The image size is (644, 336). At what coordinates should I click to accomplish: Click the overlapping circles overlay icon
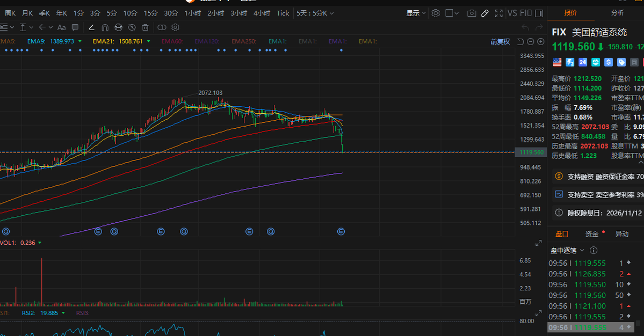pyautogui.click(x=162, y=27)
